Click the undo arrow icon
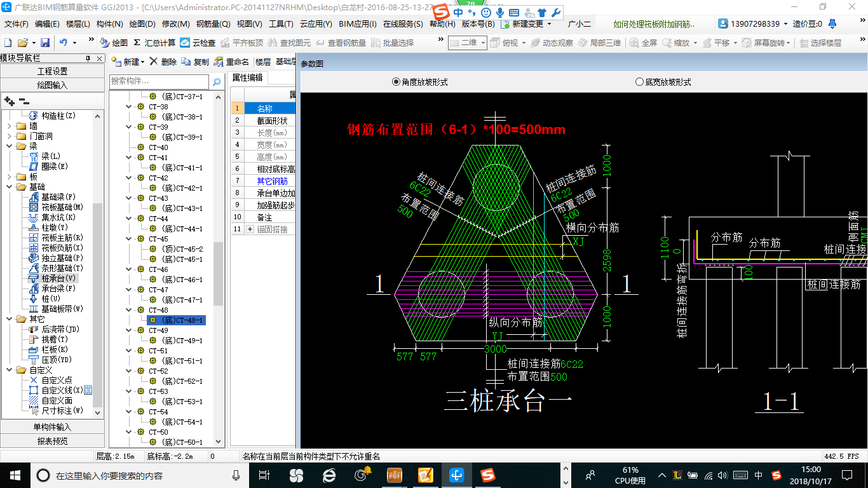The width and height of the screenshot is (868, 488). [x=63, y=43]
